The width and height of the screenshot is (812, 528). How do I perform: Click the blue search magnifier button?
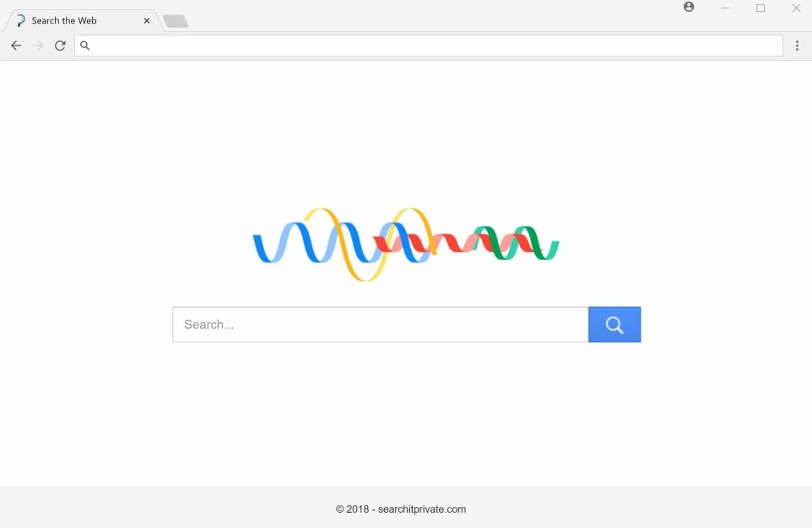[614, 325]
